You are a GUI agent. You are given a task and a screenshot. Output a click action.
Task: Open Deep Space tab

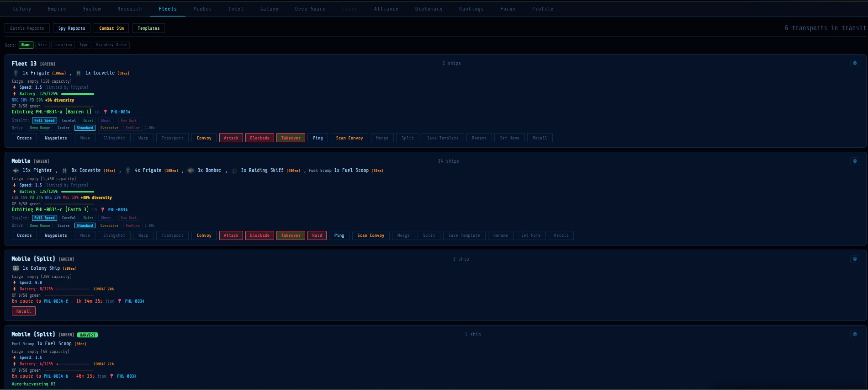click(310, 9)
